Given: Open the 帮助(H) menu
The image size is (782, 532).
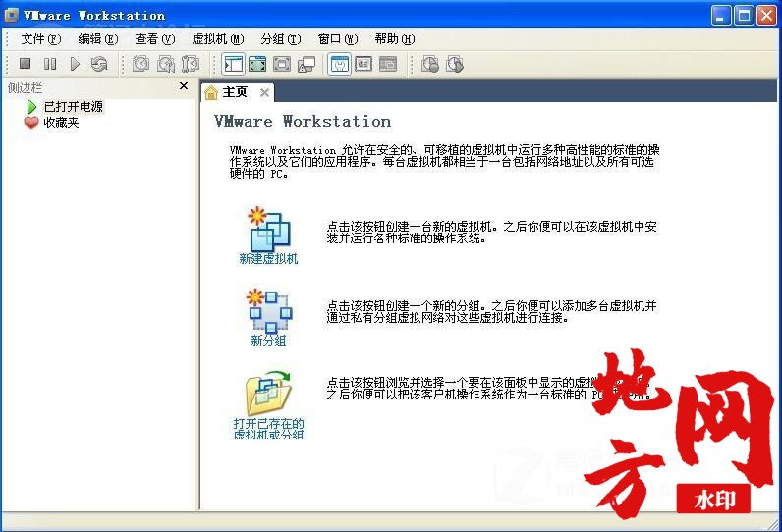Looking at the screenshot, I should tap(395, 39).
